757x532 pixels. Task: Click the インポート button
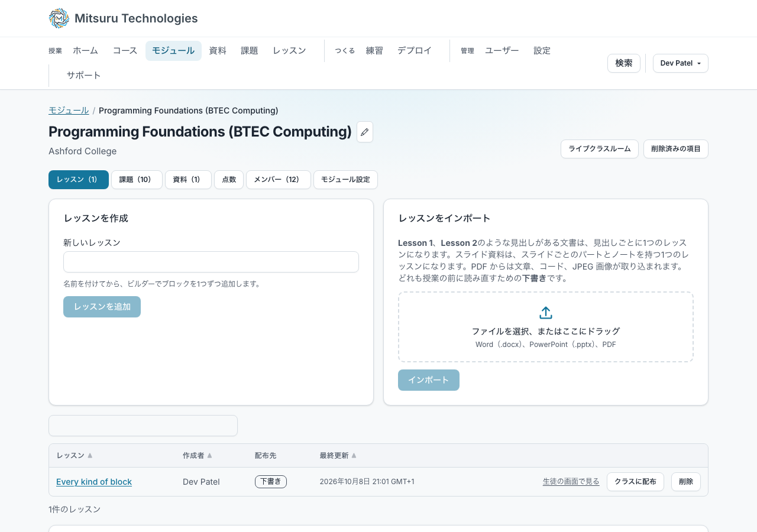pyautogui.click(x=429, y=380)
